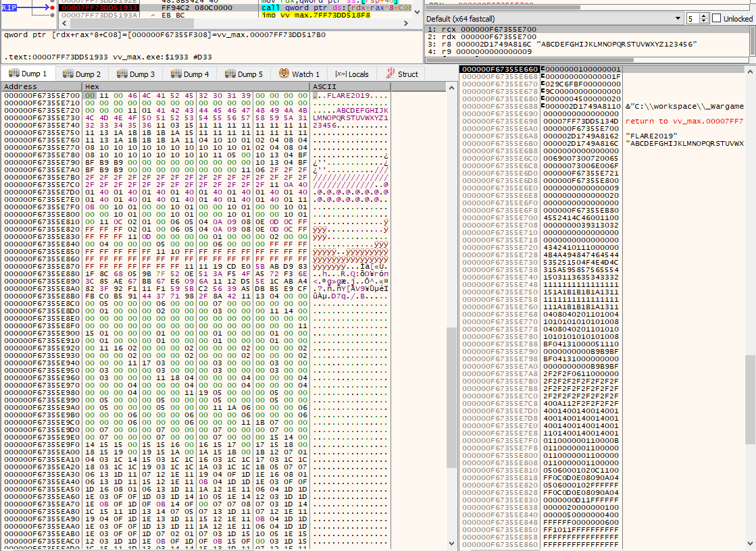Select disassembly row 00007FF73DD5193A
Image resolution: width=756 pixels, height=551 pixels.
coord(100,15)
